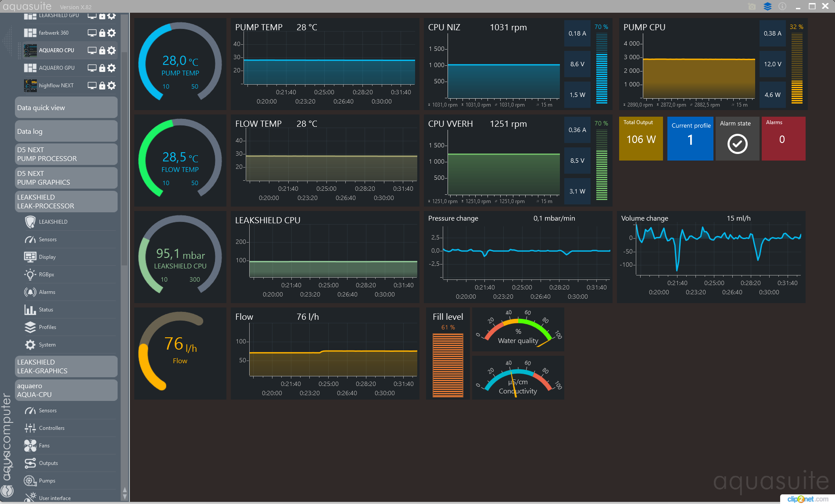
Task: Collapse the D5 NEXT PUMP PROCESSOR section
Action: coord(66,154)
